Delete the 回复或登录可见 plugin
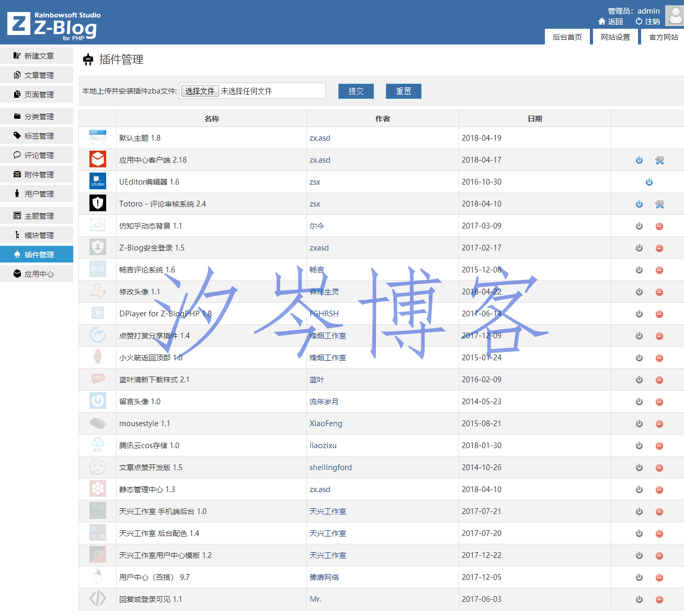This screenshot has height=616, width=684. [x=659, y=600]
